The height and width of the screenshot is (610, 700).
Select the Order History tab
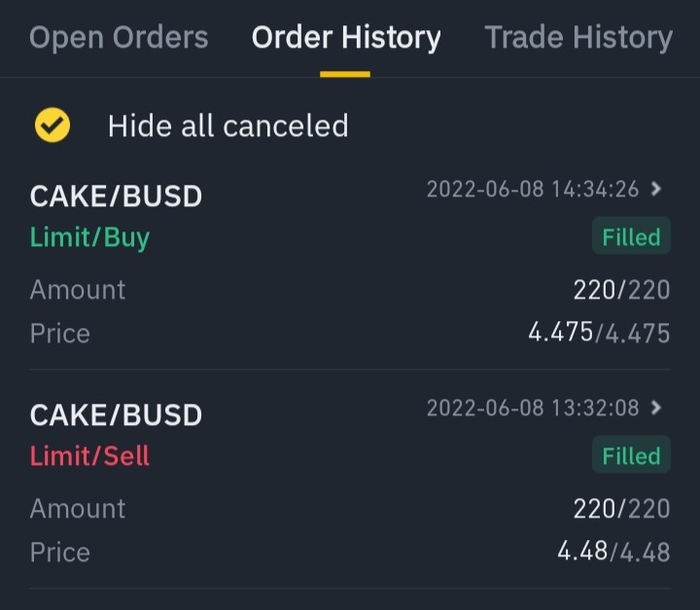(346, 38)
